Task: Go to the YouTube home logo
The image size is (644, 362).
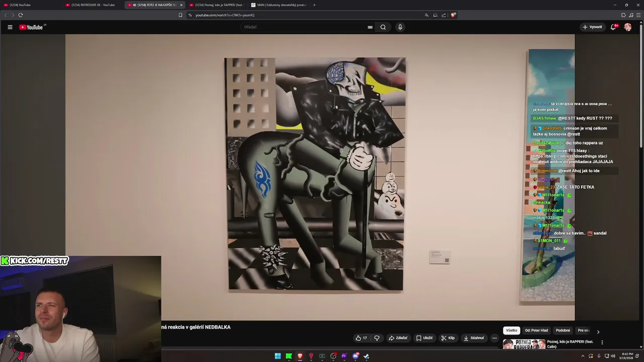Action: [32, 27]
